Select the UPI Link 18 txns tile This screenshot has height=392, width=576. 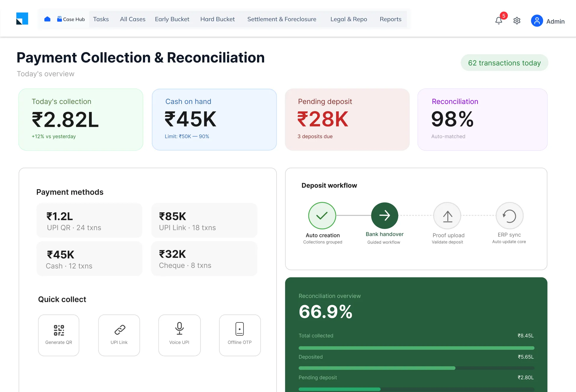click(x=204, y=220)
